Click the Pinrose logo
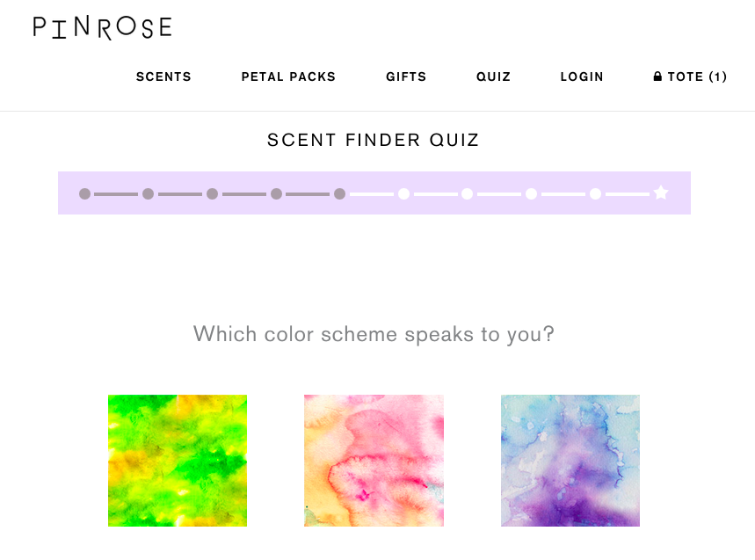This screenshot has height=560, width=755. [x=102, y=27]
